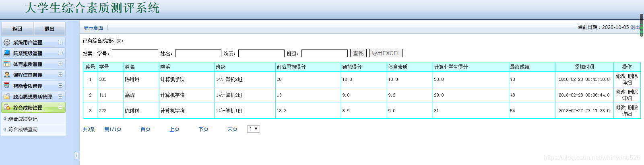The image size is (644, 165).
Task: Click the green vertical scrollbar thumb
Action: tap(642, 25)
